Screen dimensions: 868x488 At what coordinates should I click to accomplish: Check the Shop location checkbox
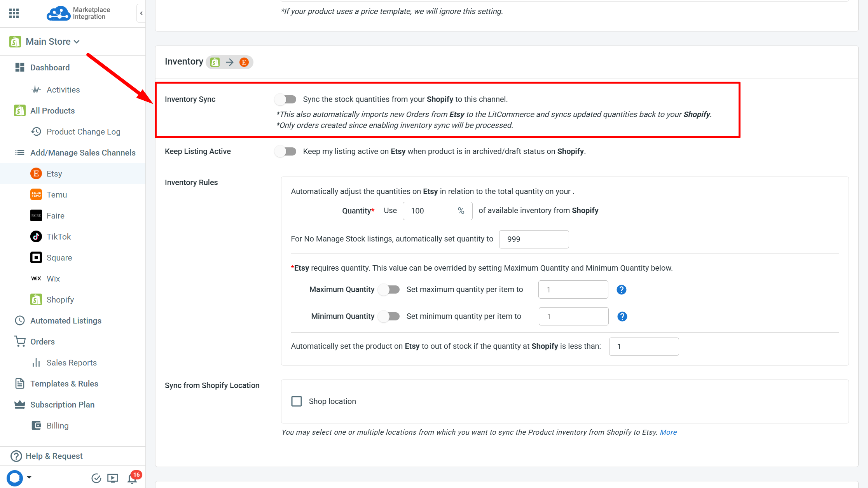point(297,401)
